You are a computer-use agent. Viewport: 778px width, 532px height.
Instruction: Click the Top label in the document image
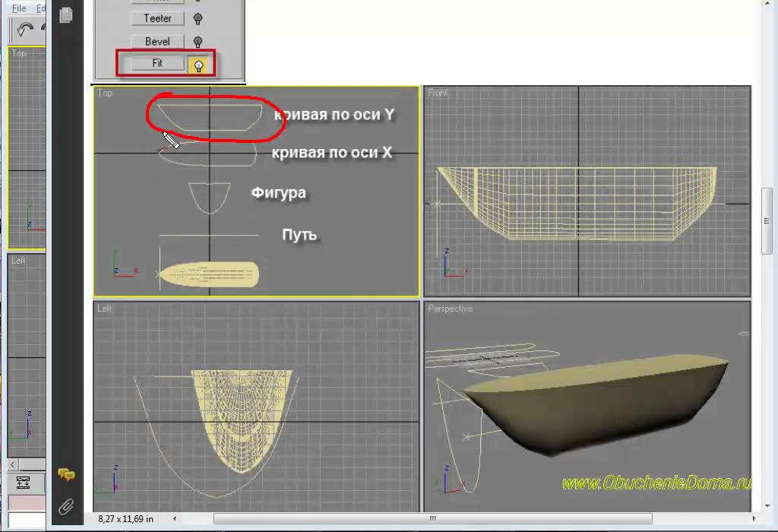(x=105, y=93)
